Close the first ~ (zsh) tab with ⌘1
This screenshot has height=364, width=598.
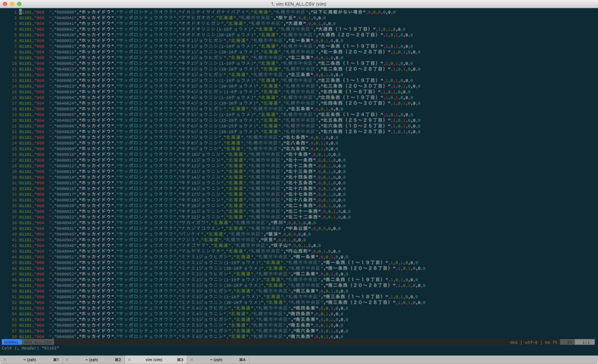pyautogui.click(x=5, y=359)
